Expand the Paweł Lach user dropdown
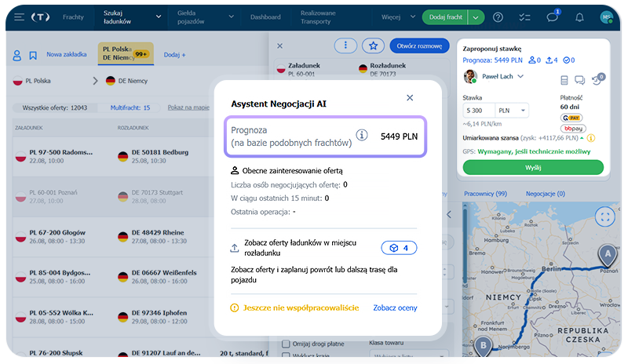Viewport: 628px width, 364px height. point(520,76)
